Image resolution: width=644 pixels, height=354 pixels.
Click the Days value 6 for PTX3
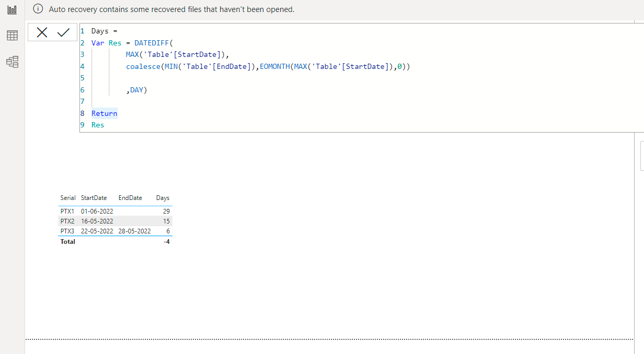coord(168,231)
